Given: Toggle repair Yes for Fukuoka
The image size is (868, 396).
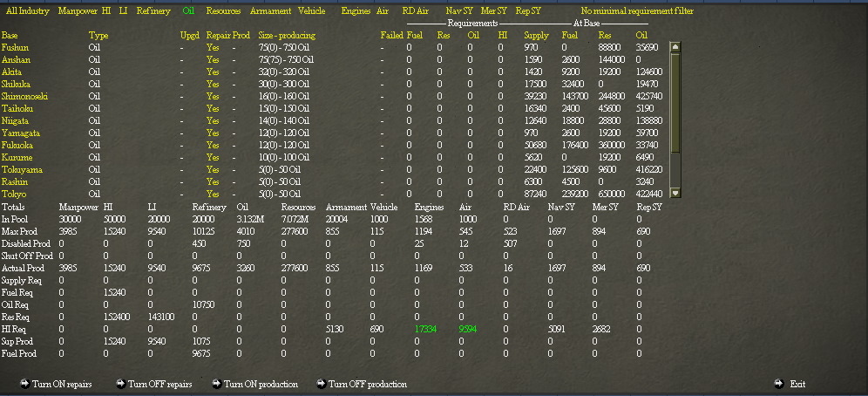Looking at the screenshot, I should [x=213, y=145].
